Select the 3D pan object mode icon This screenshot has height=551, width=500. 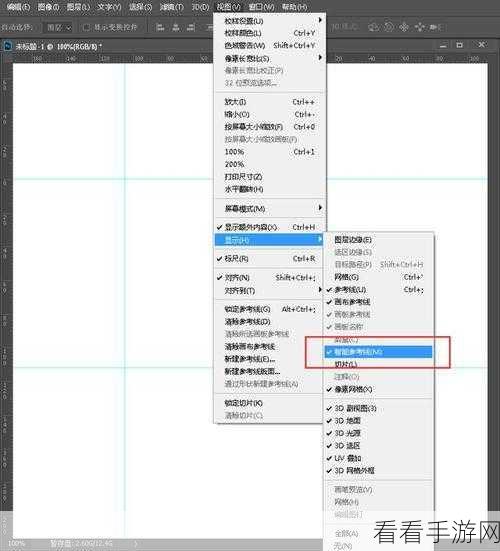pyautogui.click(x=404, y=27)
